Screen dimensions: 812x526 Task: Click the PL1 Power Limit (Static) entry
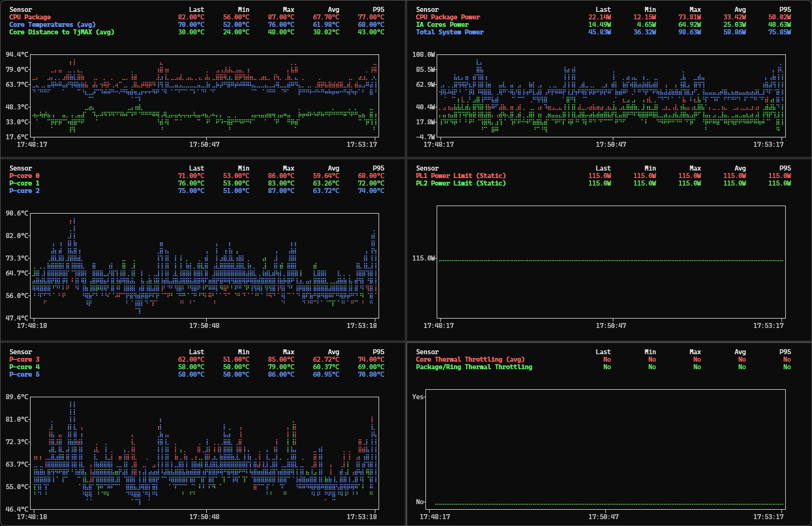460,176
